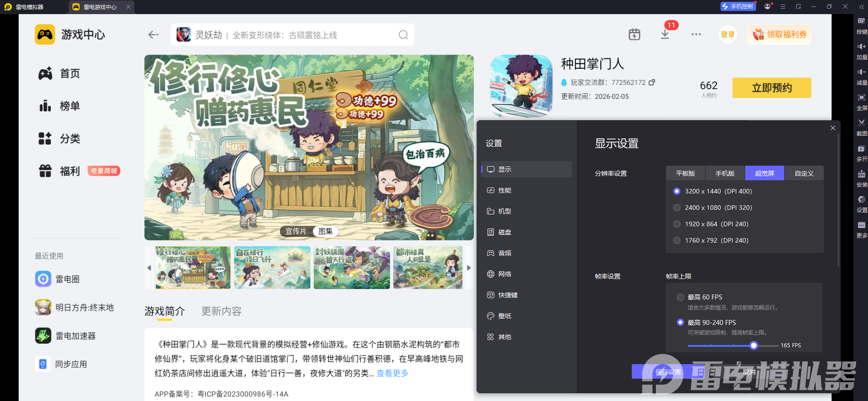Click the 种田掌门人 game icon
The width and height of the screenshot is (868, 401).
[521, 86]
